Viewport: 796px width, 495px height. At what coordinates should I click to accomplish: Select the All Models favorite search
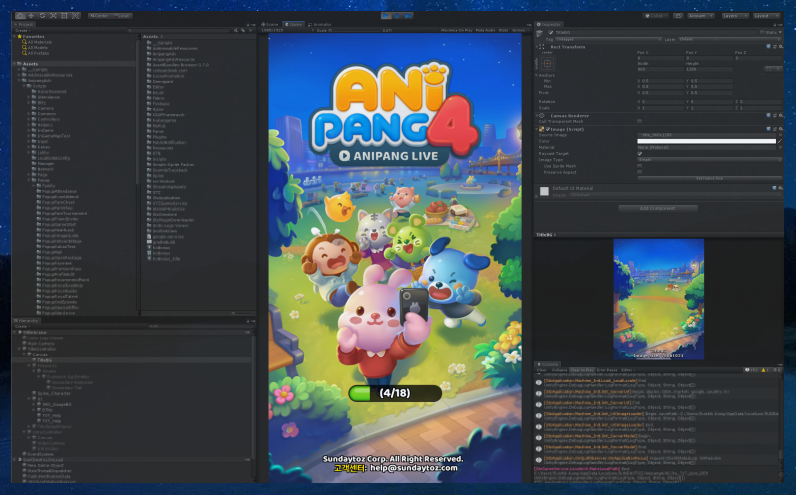coord(37,48)
